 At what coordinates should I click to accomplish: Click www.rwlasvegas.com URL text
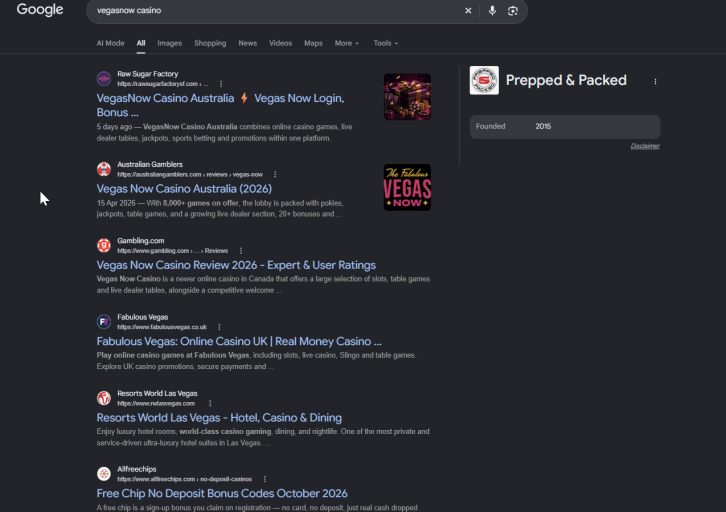[x=156, y=403]
